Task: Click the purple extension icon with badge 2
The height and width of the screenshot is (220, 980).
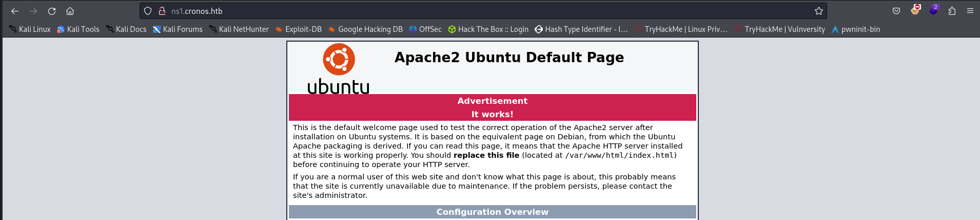Action: [x=933, y=10]
